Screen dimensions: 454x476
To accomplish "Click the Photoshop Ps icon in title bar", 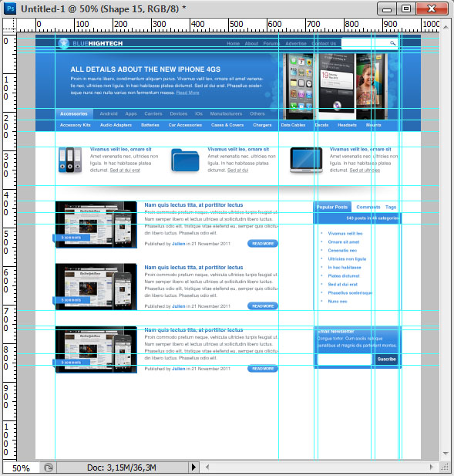I will tap(11, 8).
